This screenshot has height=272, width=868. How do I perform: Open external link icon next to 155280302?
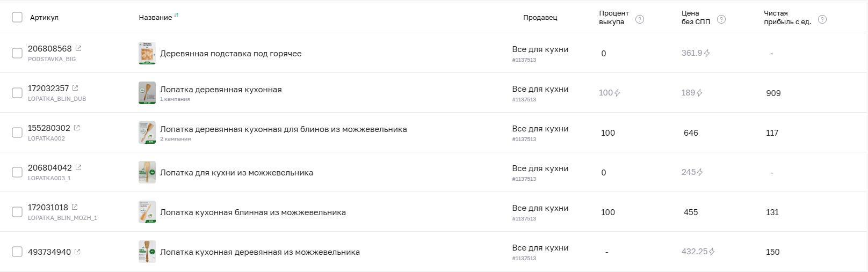(77, 128)
